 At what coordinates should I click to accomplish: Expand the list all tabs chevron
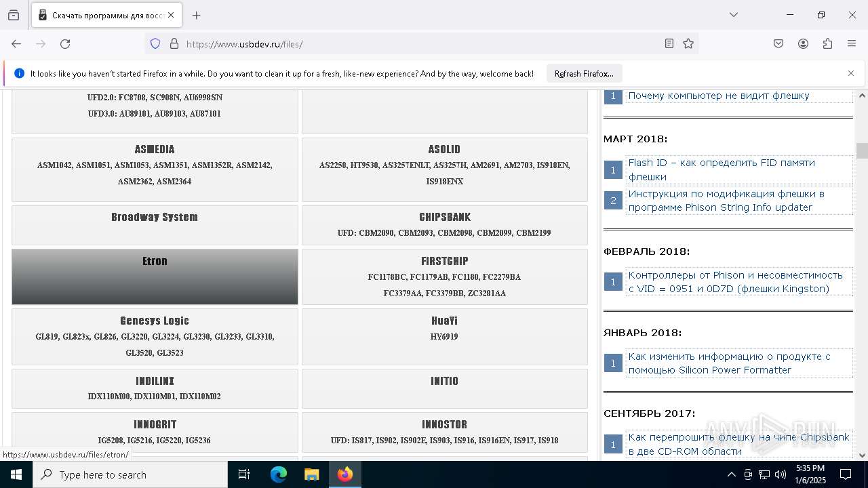pyautogui.click(x=733, y=15)
